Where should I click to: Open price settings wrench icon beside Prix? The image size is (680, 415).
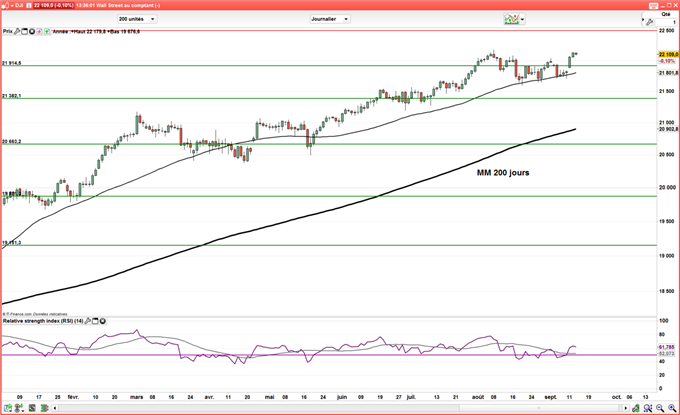(17, 32)
